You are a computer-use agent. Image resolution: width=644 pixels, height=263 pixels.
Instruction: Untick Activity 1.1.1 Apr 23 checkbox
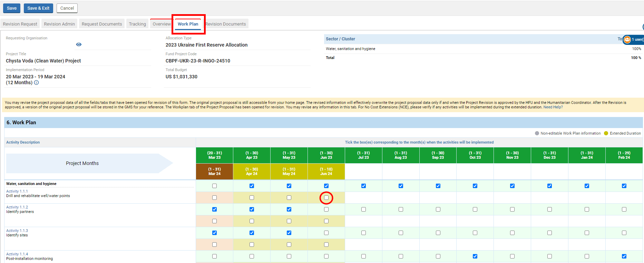pyautogui.click(x=252, y=186)
